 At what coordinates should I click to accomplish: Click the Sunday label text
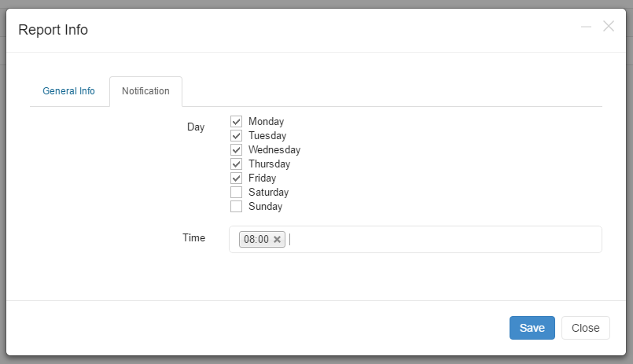(x=265, y=207)
